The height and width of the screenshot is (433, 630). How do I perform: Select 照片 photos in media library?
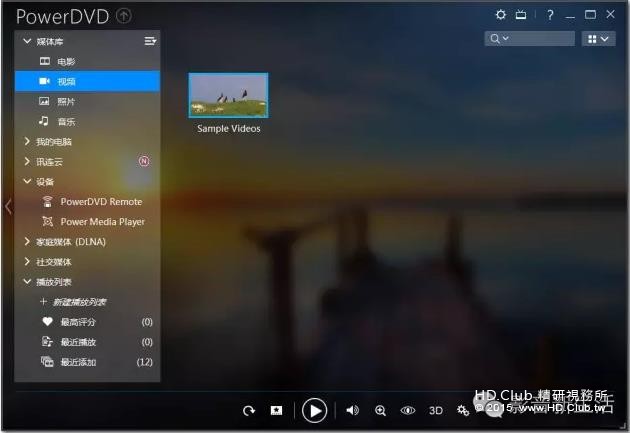pyautogui.click(x=87, y=102)
